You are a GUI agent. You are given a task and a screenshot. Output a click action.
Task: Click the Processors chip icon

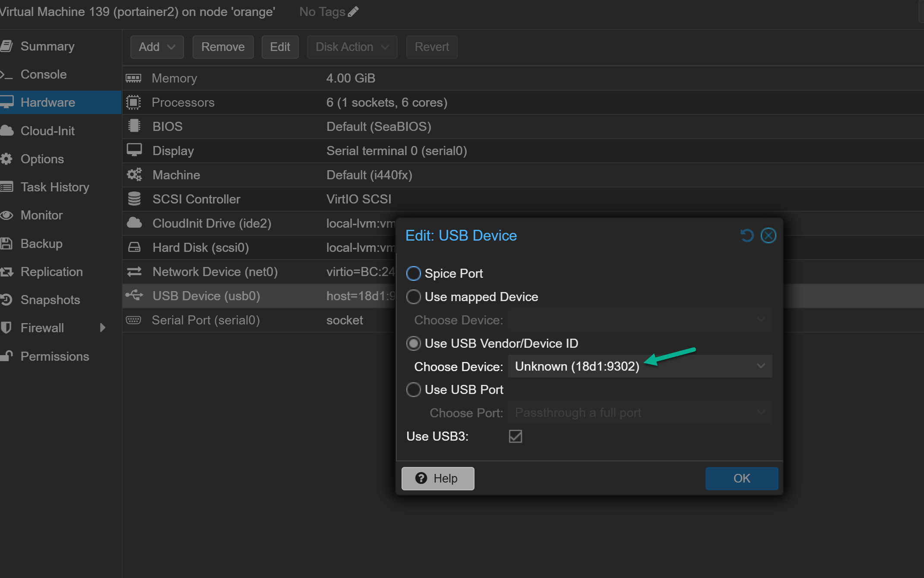tap(133, 102)
